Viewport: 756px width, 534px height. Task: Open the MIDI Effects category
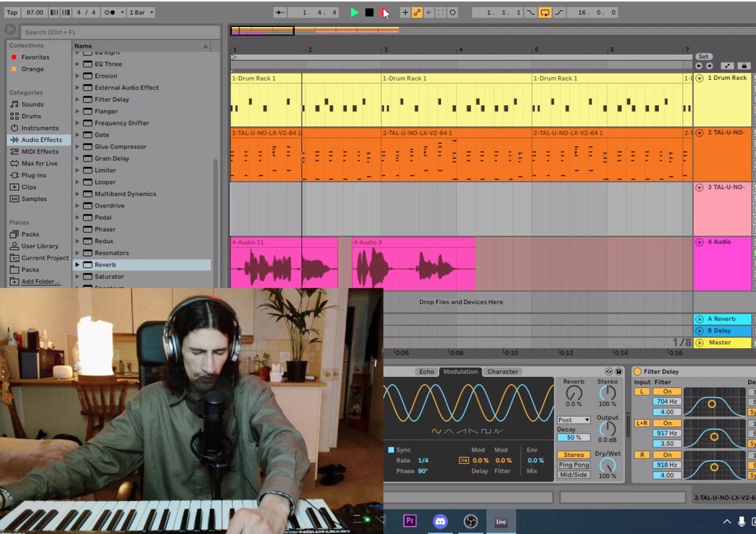point(40,152)
